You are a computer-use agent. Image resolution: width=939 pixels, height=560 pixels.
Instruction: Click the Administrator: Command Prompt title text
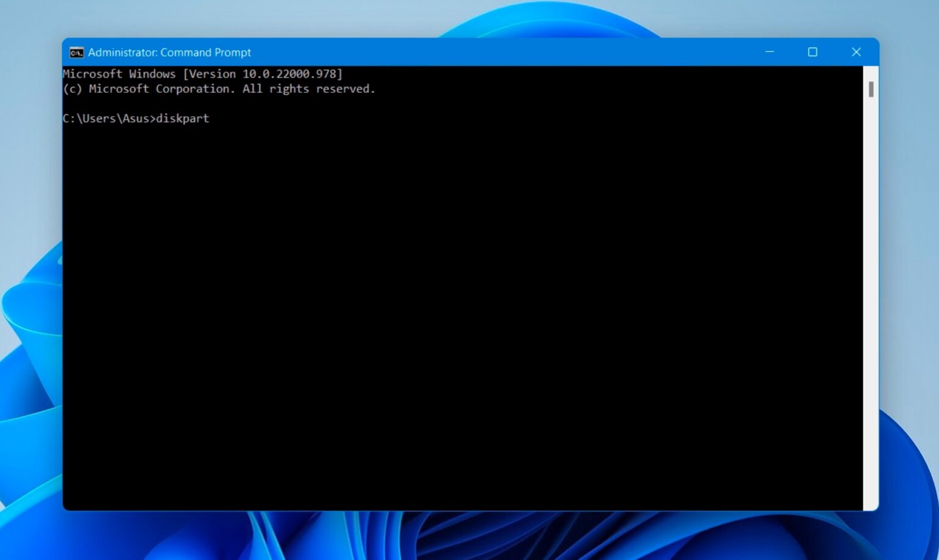(169, 53)
